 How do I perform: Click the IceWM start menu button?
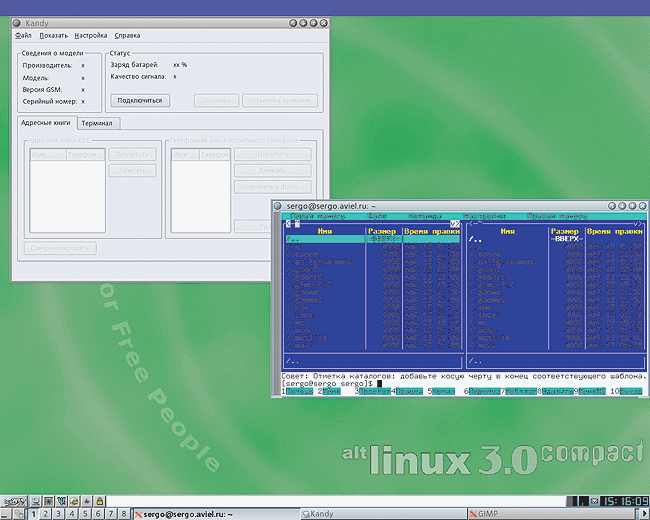[14, 501]
